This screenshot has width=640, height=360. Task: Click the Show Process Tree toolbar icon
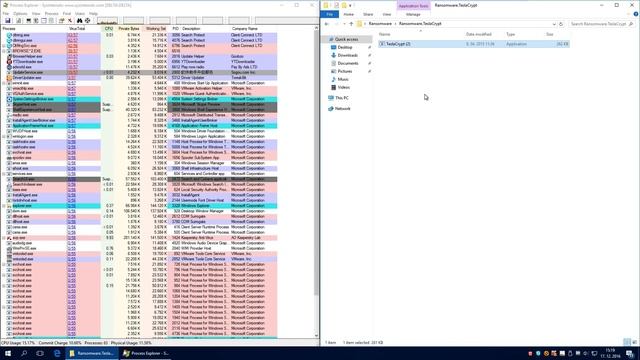point(36,20)
